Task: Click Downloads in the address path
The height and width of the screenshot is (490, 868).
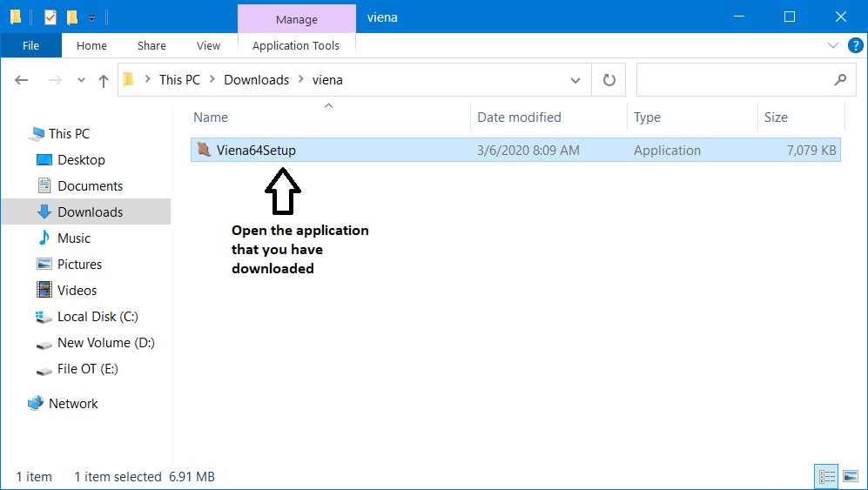Action: click(256, 80)
